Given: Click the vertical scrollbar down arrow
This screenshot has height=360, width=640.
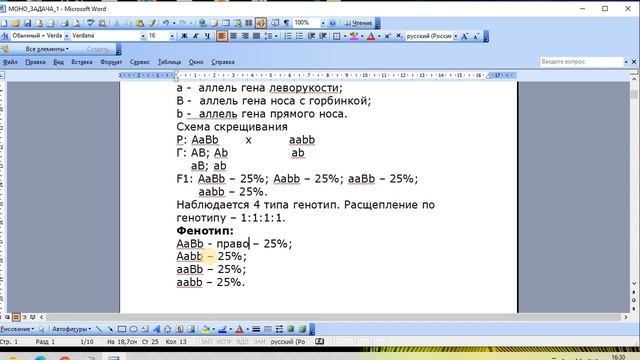Looking at the screenshot, I should click(x=634, y=284).
